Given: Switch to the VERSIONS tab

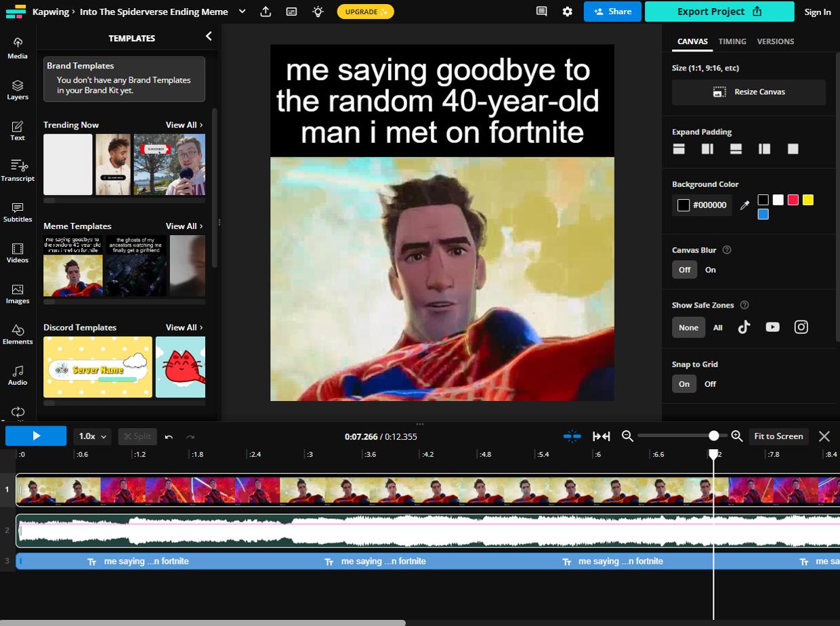Looking at the screenshot, I should pyautogui.click(x=776, y=41).
